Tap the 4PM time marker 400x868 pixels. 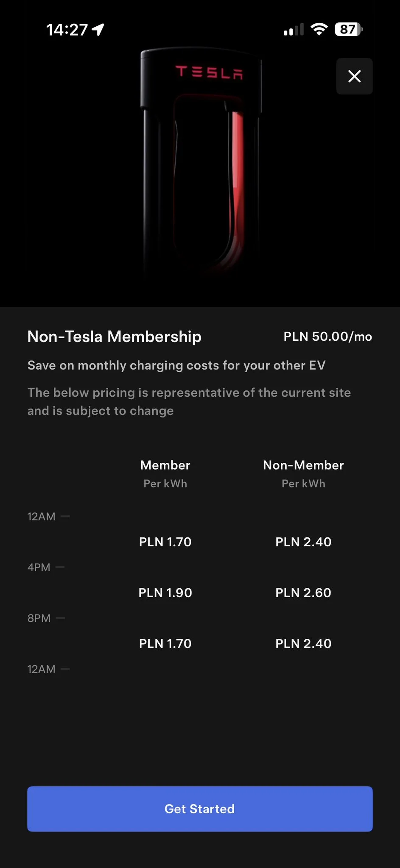click(x=39, y=567)
